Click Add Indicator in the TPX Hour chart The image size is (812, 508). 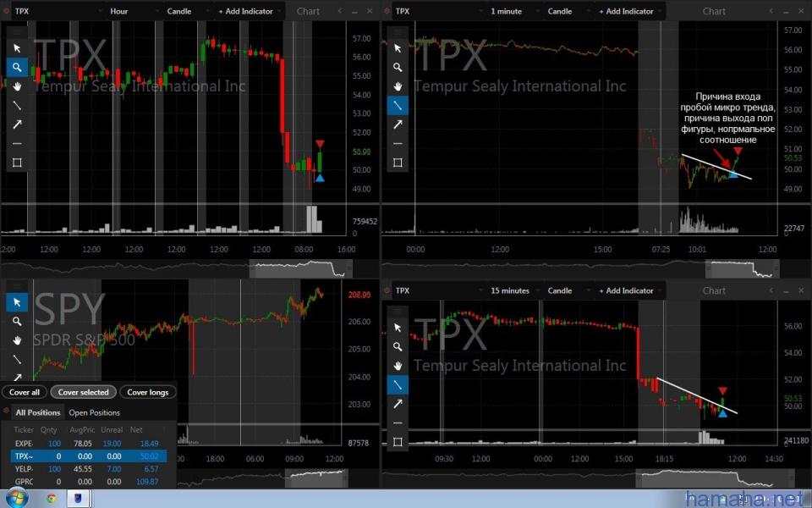point(250,11)
